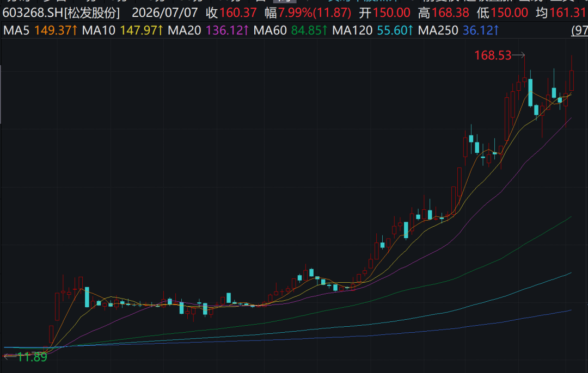
Task: Select the MA5 indicator label
Action: pyautogui.click(x=16, y=30)
